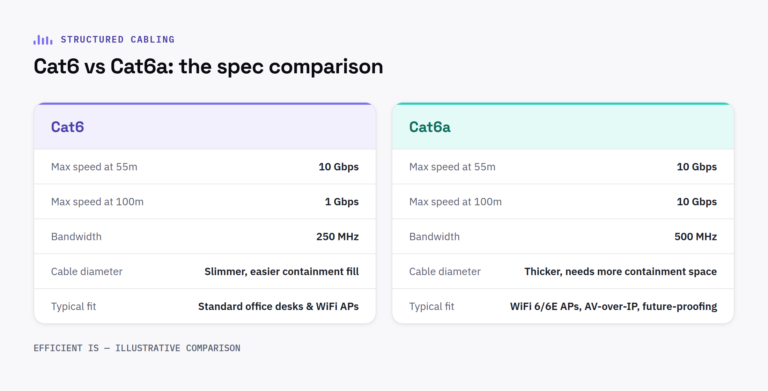This screenshot has width=768, height=391.
Task: Click the heading Cat6 vs Cat6a: the spec comparison
Action: pyautogui.click(x=208, y=66)
